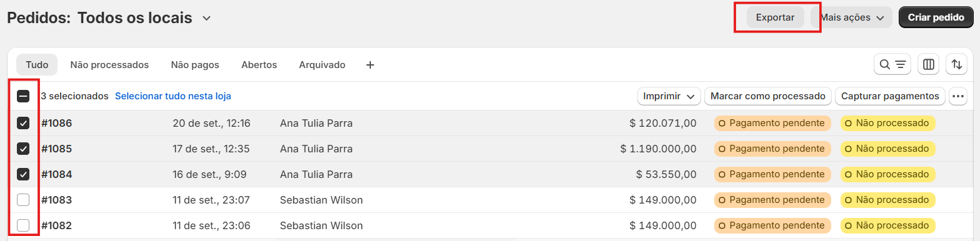980x241 pixels.
Task: Click the Exportar button
Action: [x=775, y=17]
